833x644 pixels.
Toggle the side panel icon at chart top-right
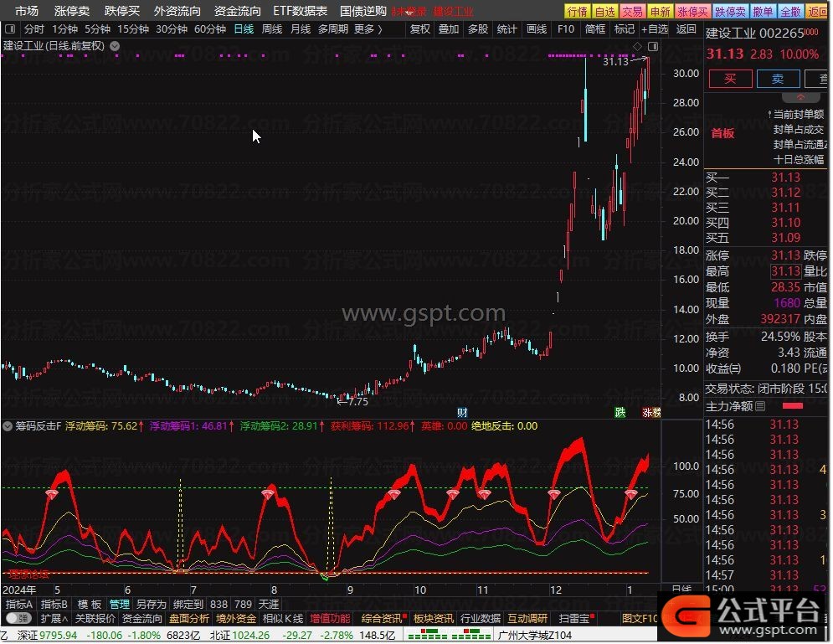tap(653, 47)
